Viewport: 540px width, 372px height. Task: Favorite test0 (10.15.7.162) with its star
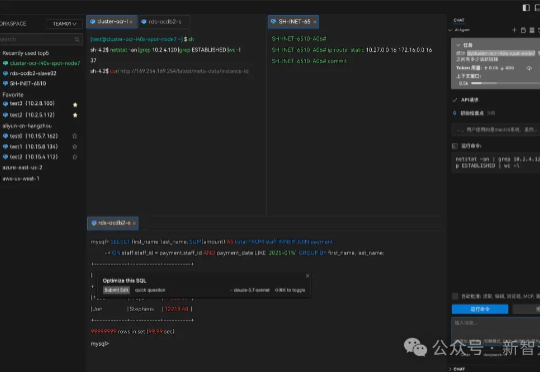tap(75, 136)
